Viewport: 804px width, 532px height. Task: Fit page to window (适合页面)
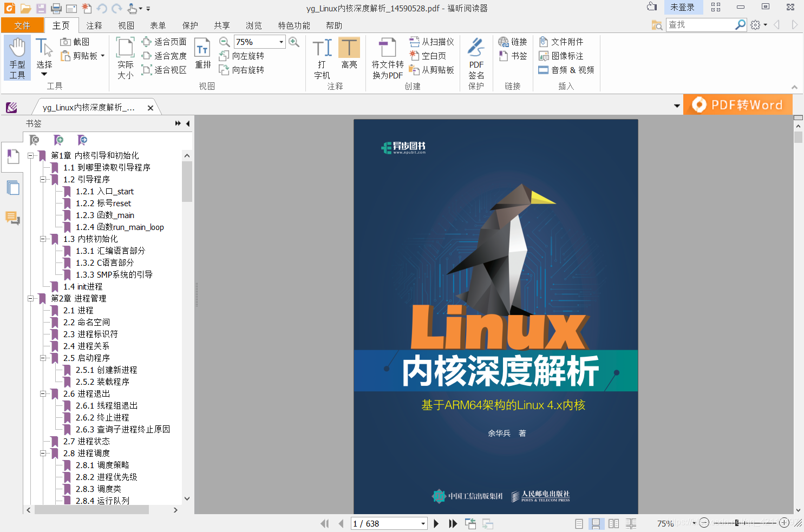point(164,42)
